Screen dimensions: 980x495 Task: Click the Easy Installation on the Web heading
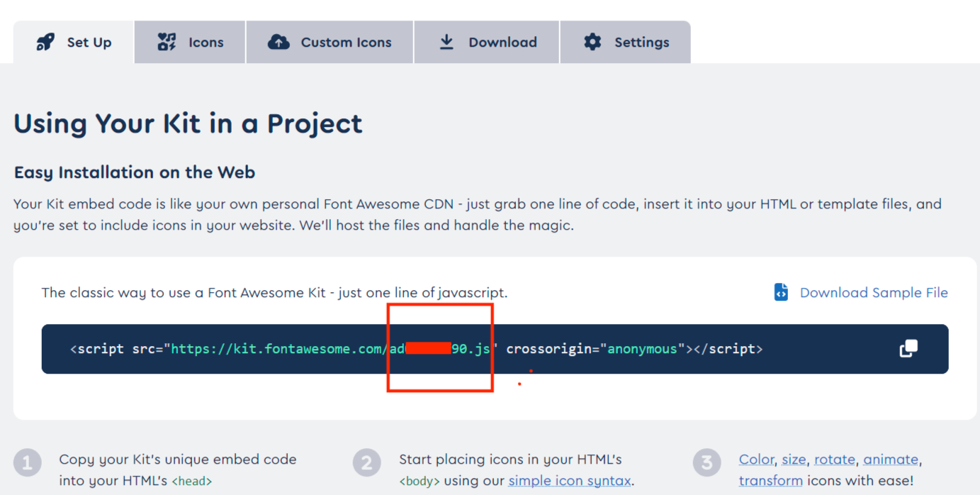pos(135,172)
